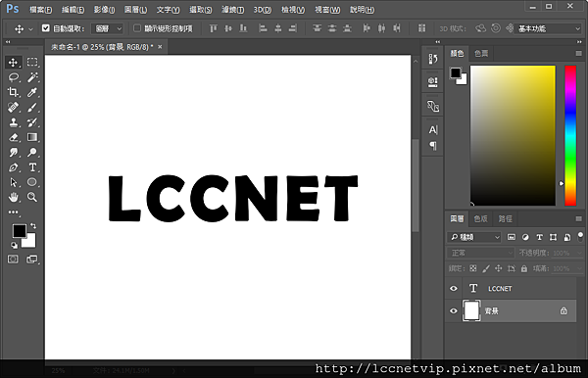The height and width of the screenshot is (378, 588).
Task: Toggle adjustment layer filter
Action: pyautogui.click(x=525, y=237)
